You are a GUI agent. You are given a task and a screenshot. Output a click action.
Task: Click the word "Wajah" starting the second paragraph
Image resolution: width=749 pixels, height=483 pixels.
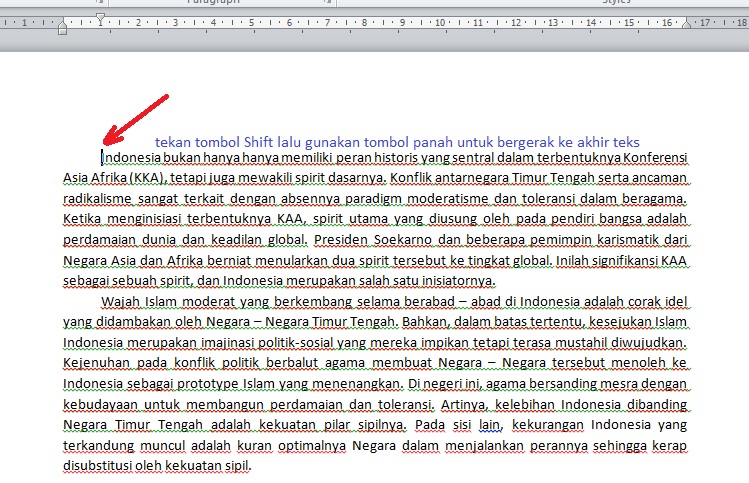(x=120, y=301)
